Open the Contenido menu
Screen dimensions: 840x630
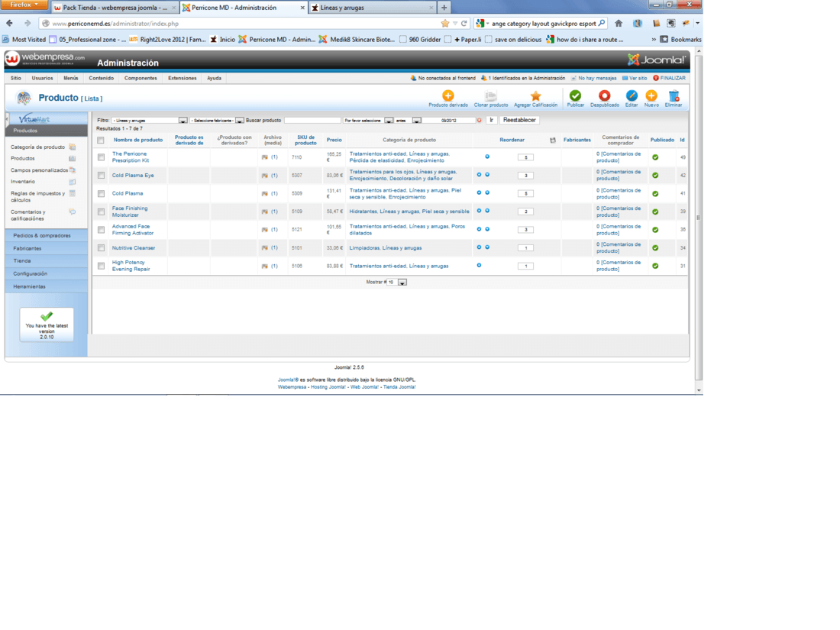tap(102, 78)
